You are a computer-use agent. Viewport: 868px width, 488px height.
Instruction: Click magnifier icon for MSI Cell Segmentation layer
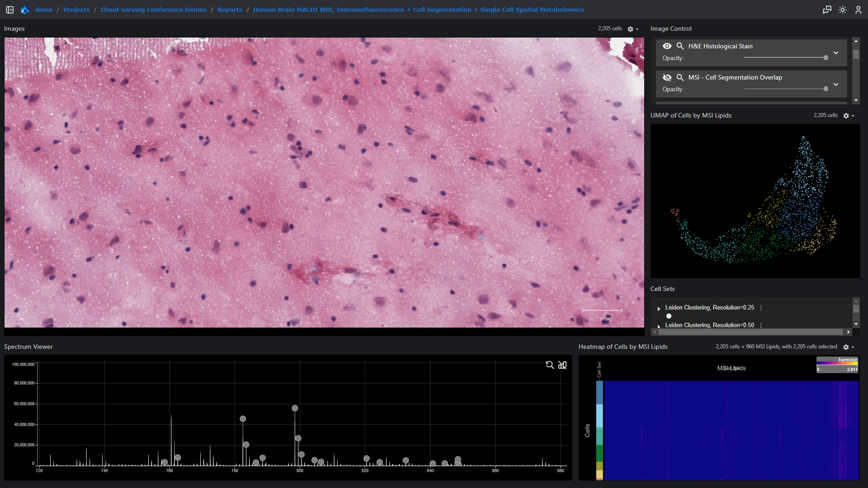680,77
